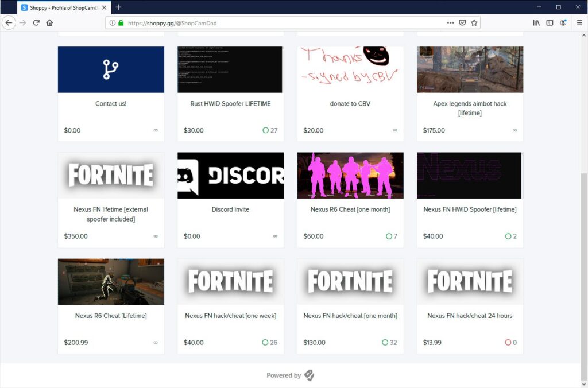View site information padlock icon
Viewport: 588px width, 388px height.
121,23
